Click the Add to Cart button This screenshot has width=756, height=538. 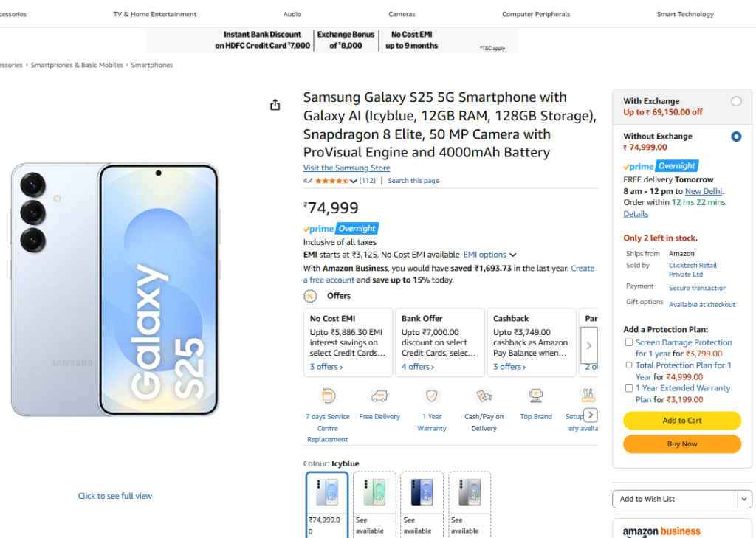click(x=681, y=421)
